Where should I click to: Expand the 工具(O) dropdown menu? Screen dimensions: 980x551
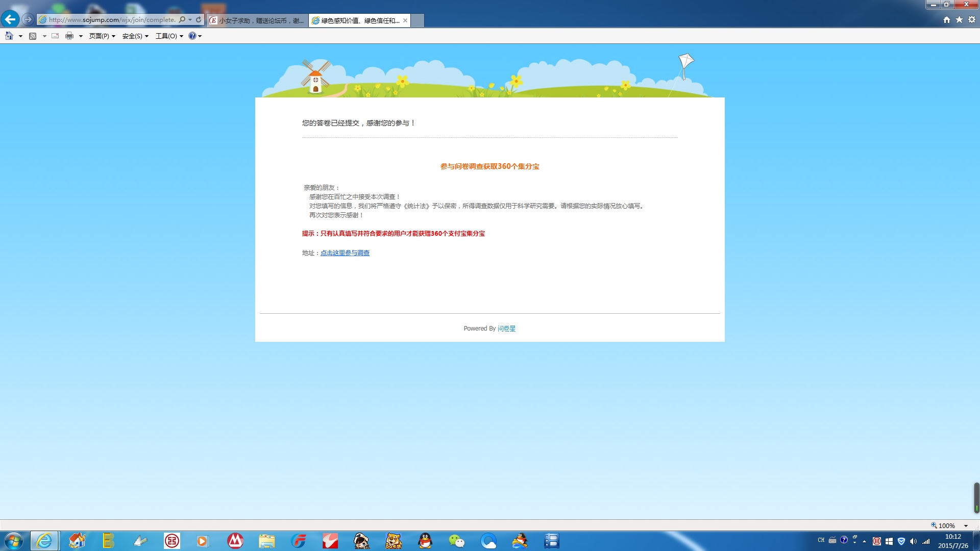169,36
